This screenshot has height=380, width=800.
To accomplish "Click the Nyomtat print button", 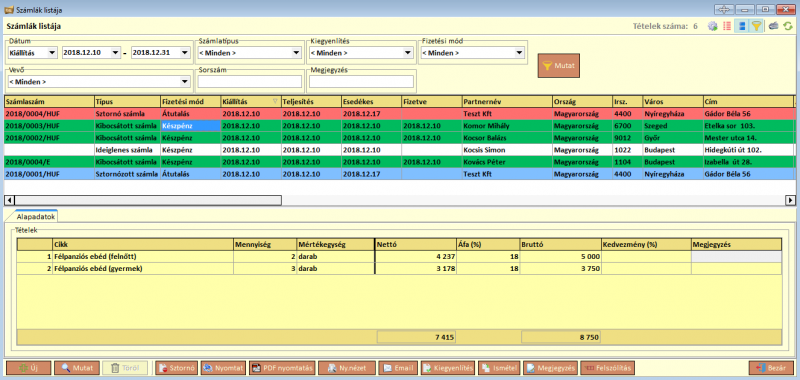I will pos(223,368).
